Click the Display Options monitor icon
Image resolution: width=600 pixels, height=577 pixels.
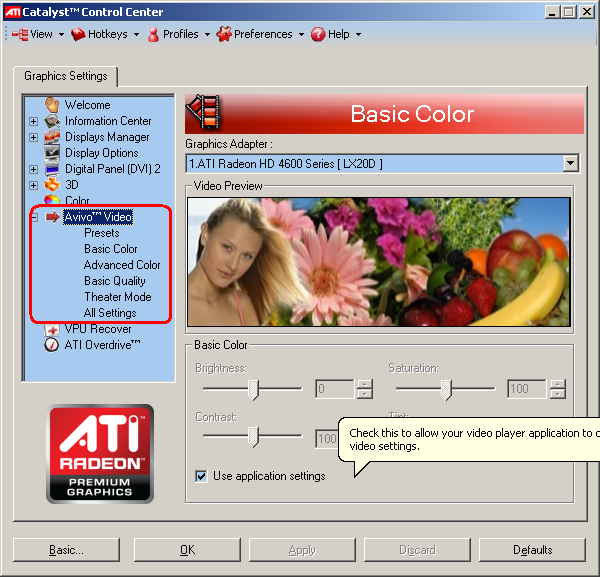tap(52, 153)
